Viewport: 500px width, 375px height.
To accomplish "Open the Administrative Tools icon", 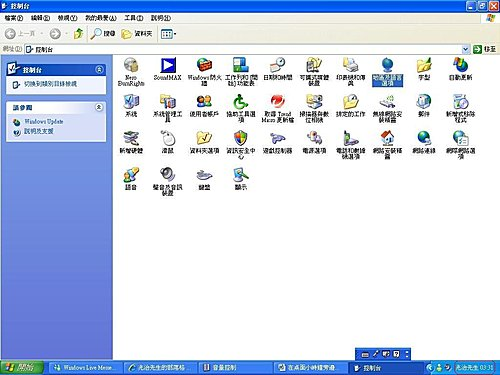I will [x=168, y=108].
